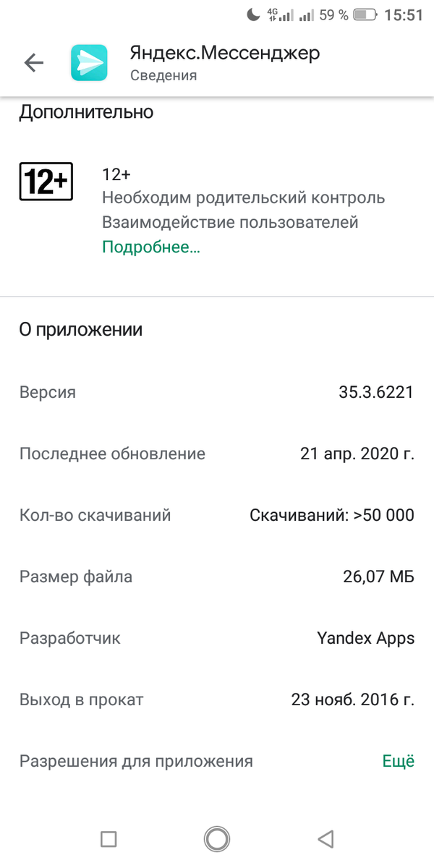This screenshot has height=868, width=434.
Task: Click the back arrow to return
Action: [33, 63]
